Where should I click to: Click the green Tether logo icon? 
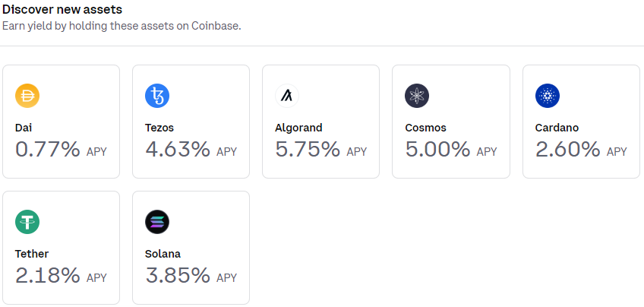tap(27, 222)
